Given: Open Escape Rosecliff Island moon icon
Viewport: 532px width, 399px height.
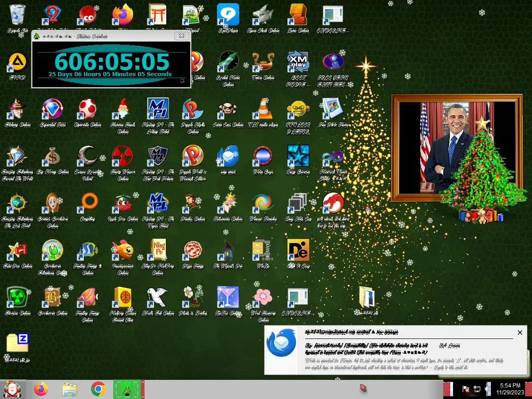Looking at the screenshot, I should [x=88, y=157].
